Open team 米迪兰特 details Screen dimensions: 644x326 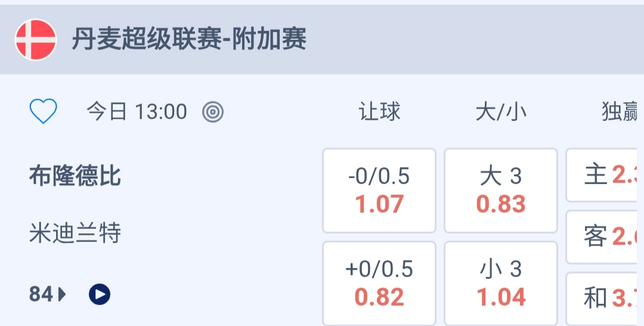[x=75, y=233]
